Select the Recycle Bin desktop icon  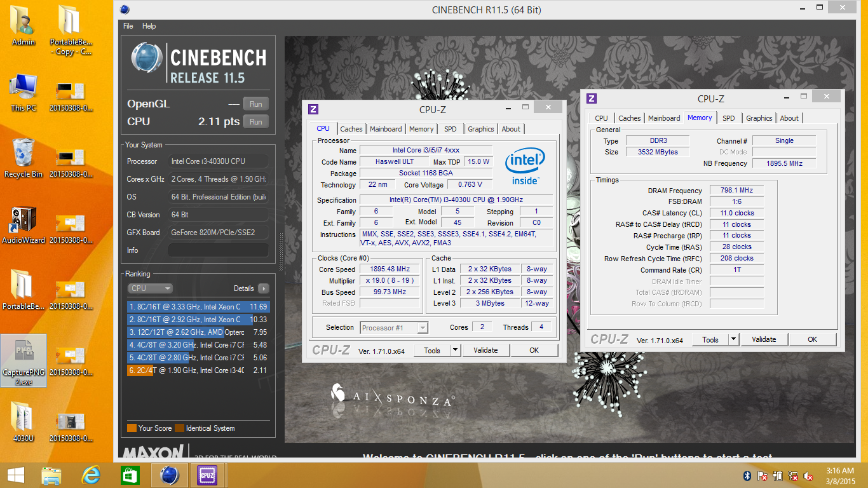[x=24, y=158]
